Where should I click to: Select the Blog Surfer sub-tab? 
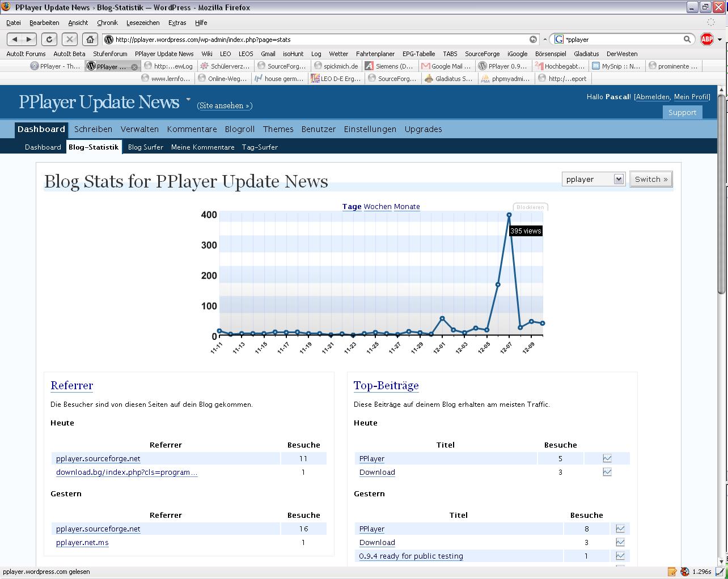[146, 147]
